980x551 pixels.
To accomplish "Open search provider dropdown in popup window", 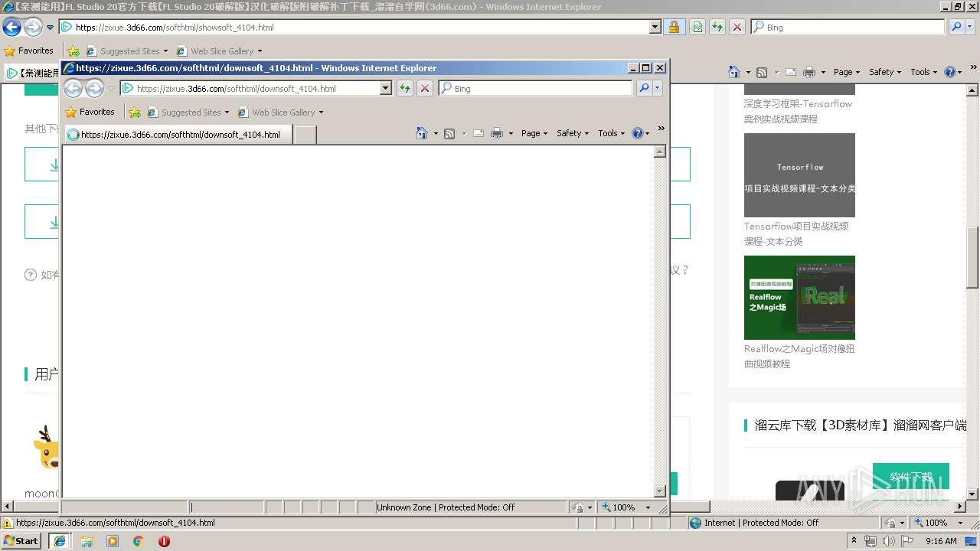I will point(657,89).
